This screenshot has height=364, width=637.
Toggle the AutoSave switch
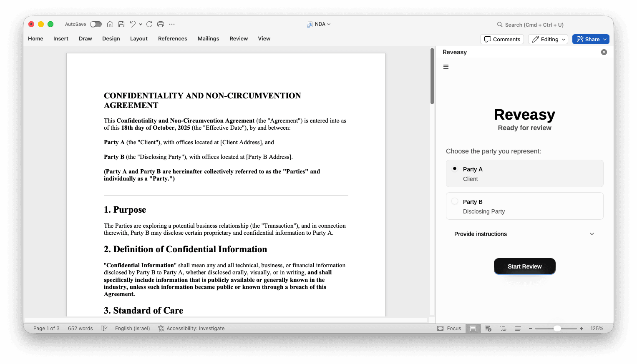[96, 24]
